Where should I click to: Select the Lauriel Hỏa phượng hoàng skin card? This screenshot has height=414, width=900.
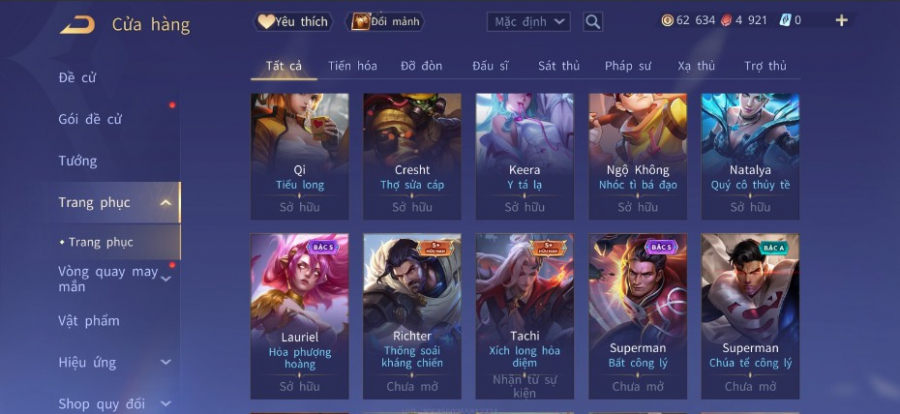300,316
